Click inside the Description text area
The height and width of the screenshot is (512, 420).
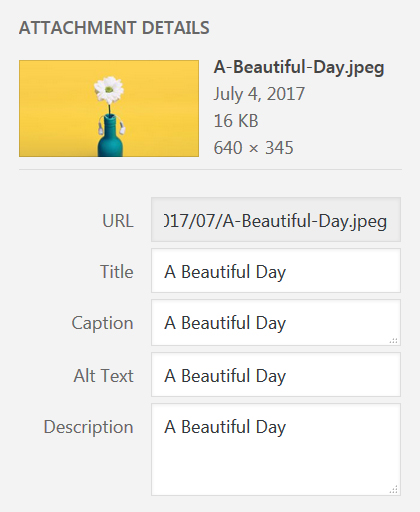pyautogui.click(x=276, y=449)
